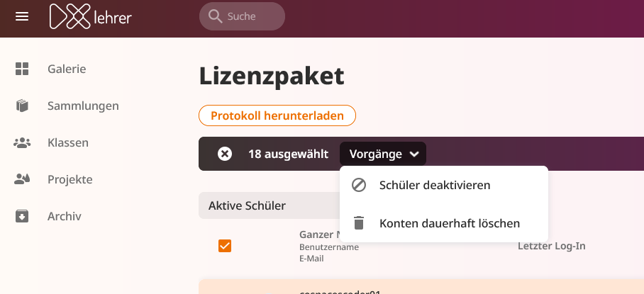The image size is (644, 294).
Task: Open the hamburger navigation menu
Action: [x=22, y=16]
